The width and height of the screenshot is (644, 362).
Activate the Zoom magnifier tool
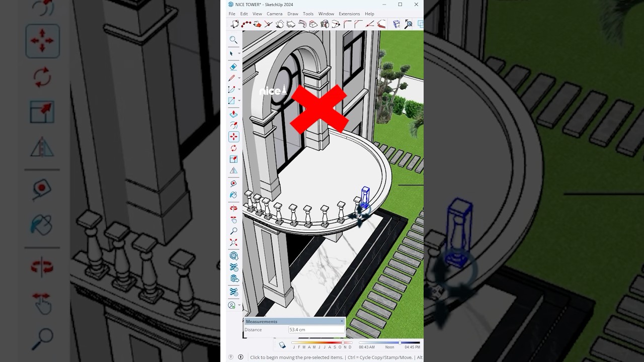pyautogui.click(x=233, y=231)
